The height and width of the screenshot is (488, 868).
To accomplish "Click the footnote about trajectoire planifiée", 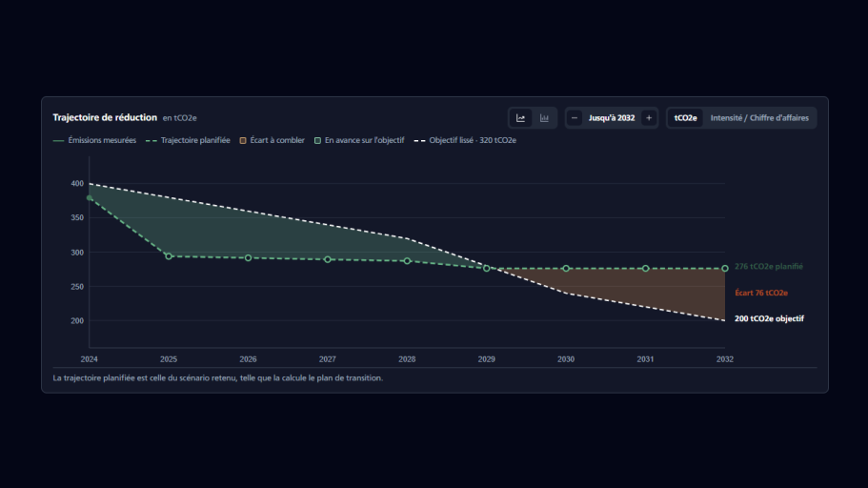I will point(217,378).
